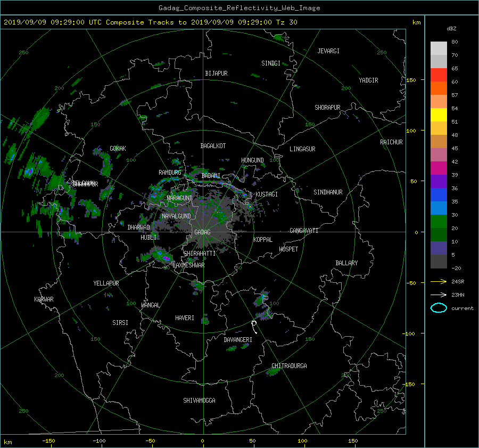This screenshot has width=479, height=448.
Task: Select the NAVALGUND label
Action: click(176, 216)
